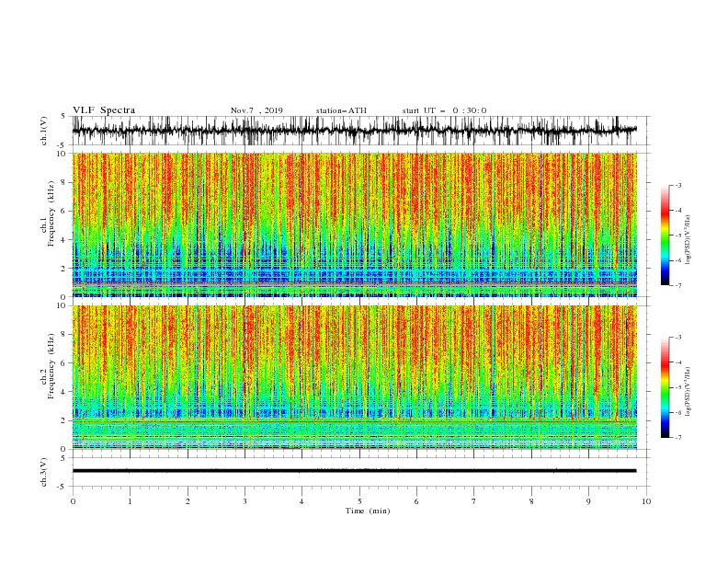Click the "Time (min)" axis title
Screen dimensions: 728x563
pos(368,511)
